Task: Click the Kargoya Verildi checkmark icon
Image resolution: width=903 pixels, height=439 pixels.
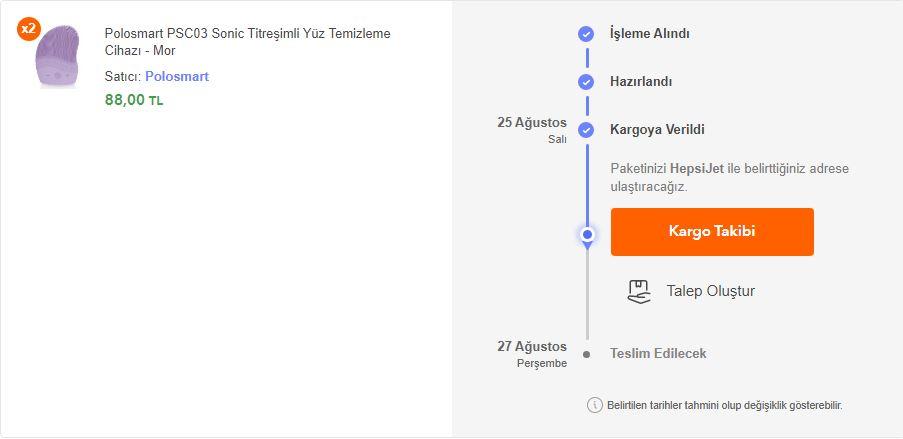Action: [x=586, y=130]
